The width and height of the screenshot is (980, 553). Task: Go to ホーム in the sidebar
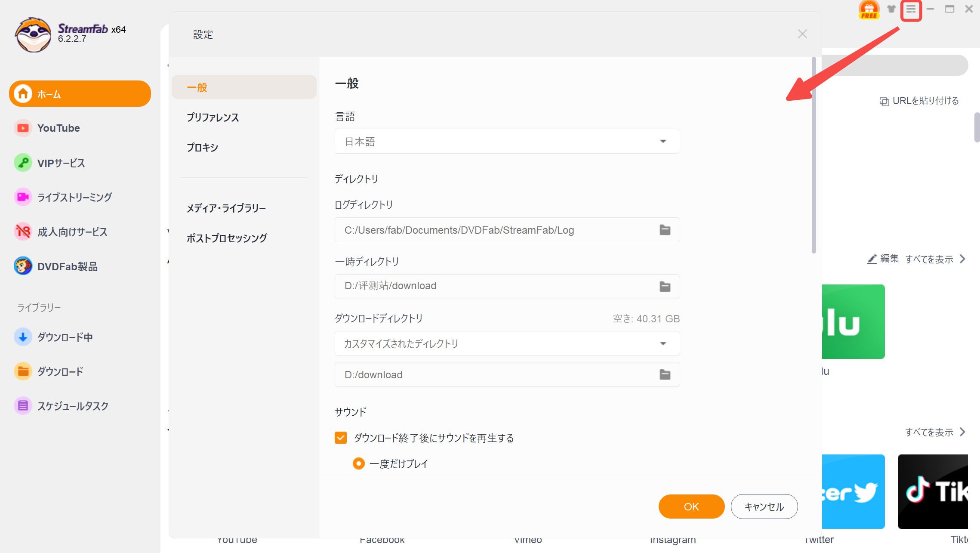(80, 93)
